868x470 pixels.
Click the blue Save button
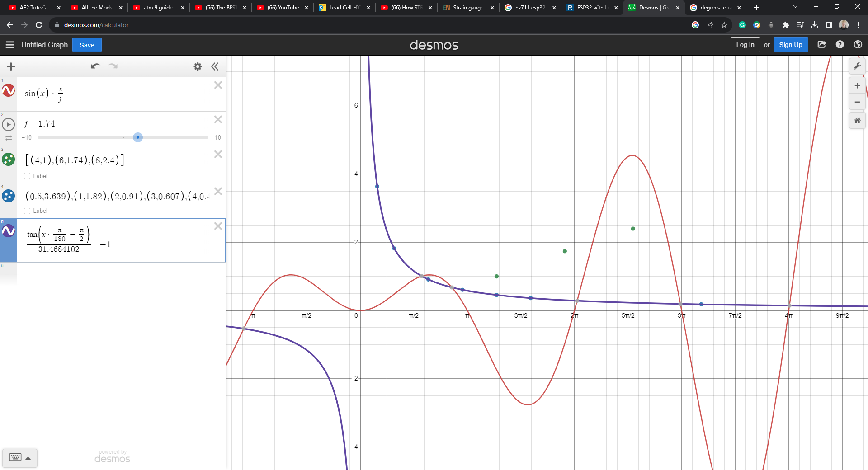pyautogui.click(x=87, y=45)
